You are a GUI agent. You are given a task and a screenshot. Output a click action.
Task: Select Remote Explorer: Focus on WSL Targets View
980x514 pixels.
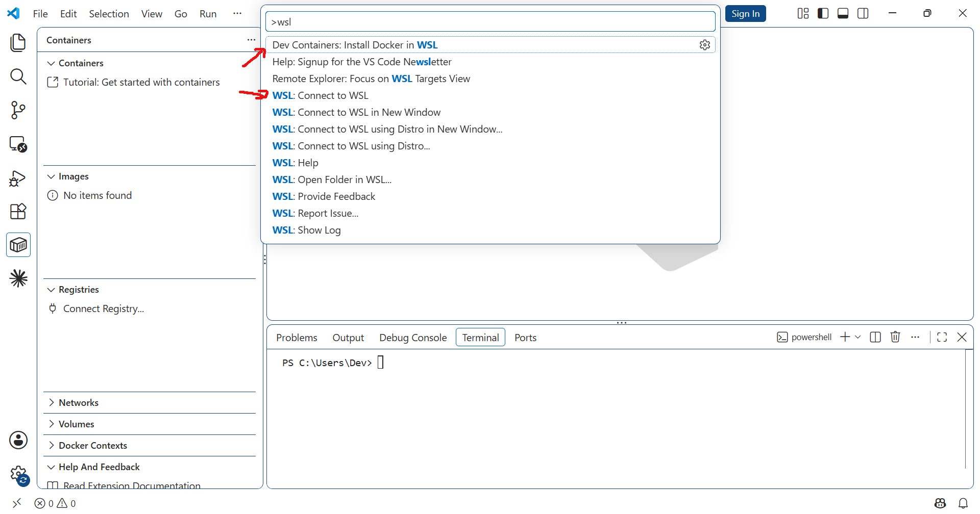tap(490, 79)
